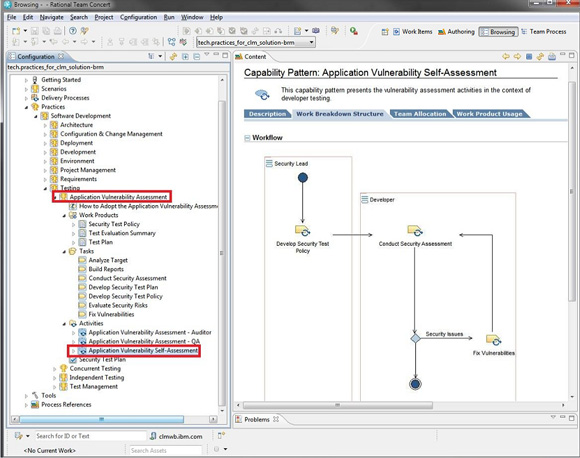Viewport: 580px width, 458px height.
Task: Select Application Vulnerability Self-Assessment tree item
Action: [143, 351]
